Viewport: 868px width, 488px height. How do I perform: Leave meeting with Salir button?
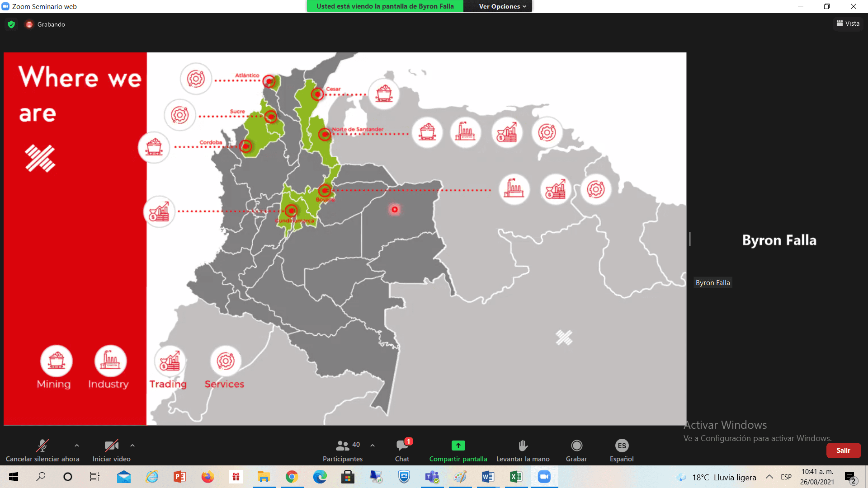coord(843,450)
